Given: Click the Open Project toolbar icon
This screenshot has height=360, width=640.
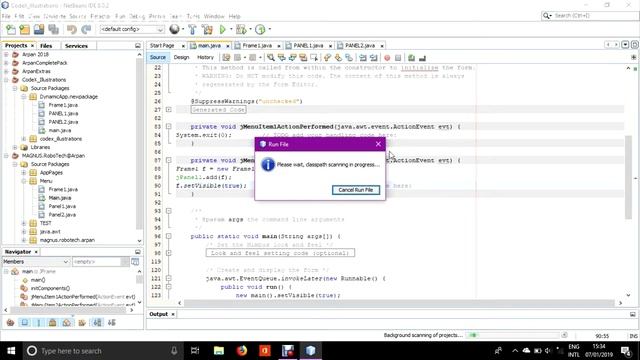Looking at the screenshot, I should [39, 29].
